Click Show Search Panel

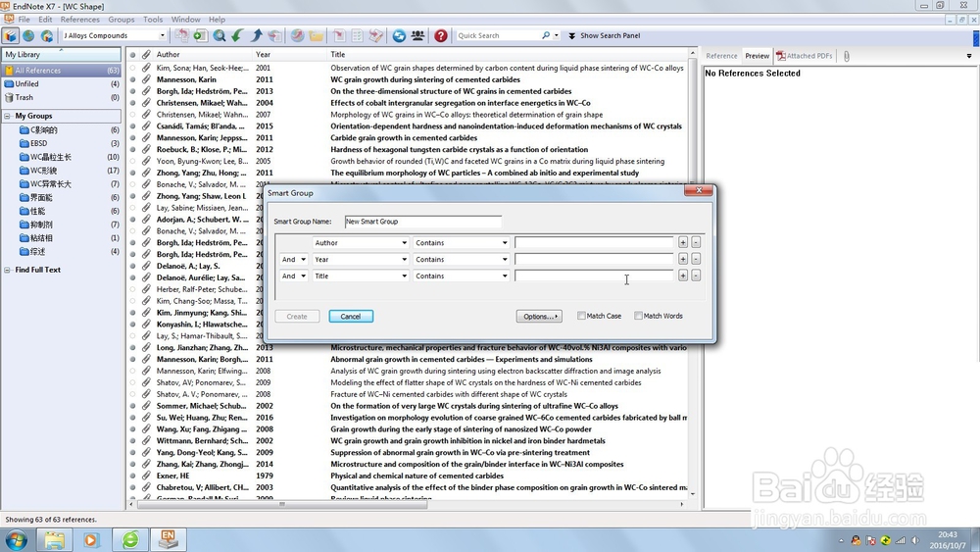604,35
